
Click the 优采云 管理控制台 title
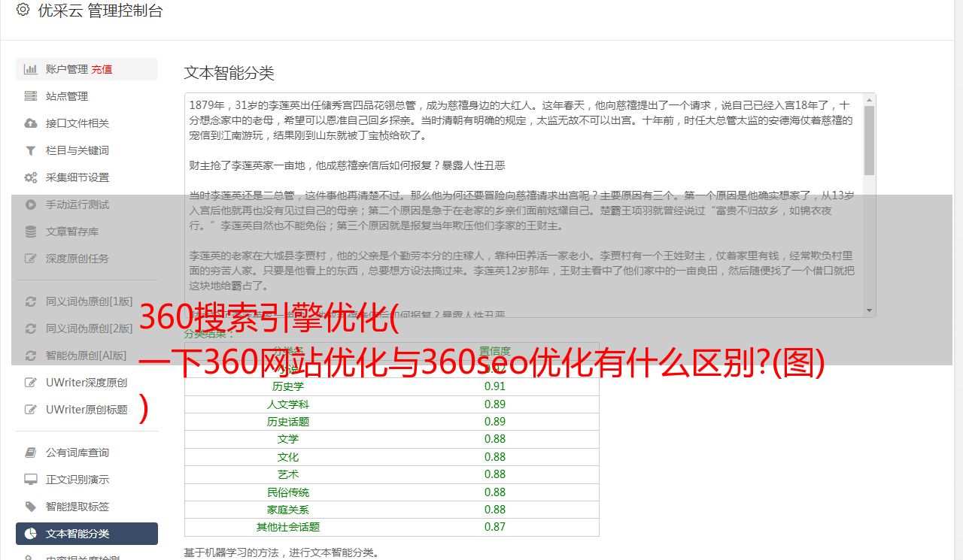[100, 11]
